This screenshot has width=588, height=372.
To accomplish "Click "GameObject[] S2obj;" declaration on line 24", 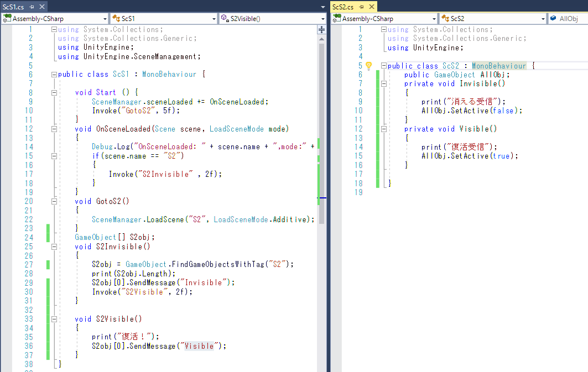I will (115, 238).
